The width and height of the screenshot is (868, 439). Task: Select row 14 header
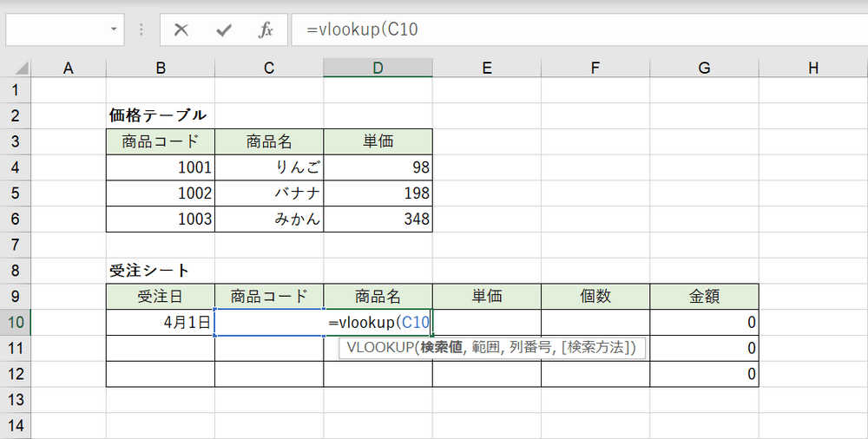[x=16, y=426]
